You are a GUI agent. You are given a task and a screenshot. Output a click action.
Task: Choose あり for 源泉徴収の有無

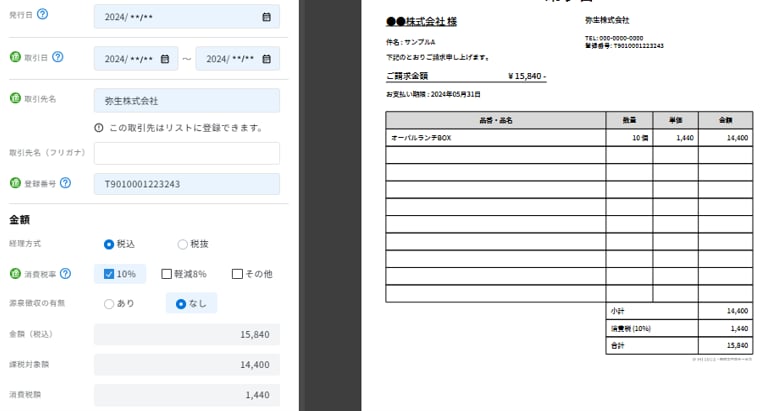[109, 304]
